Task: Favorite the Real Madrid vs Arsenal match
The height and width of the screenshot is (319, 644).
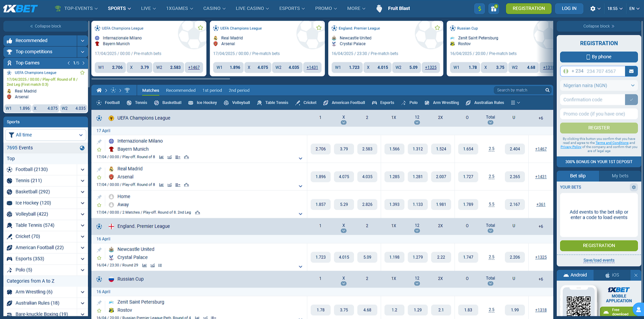Action: point(99,177)
